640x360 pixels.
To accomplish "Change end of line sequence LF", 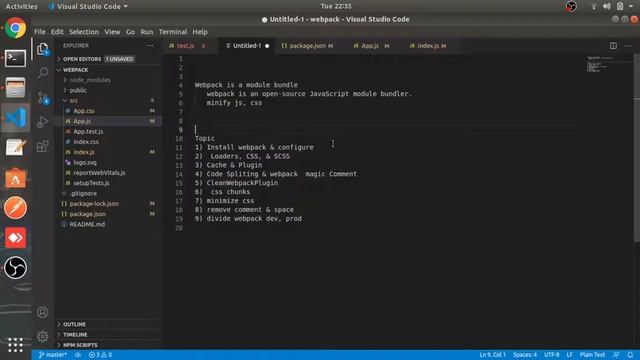I will 569,355.
